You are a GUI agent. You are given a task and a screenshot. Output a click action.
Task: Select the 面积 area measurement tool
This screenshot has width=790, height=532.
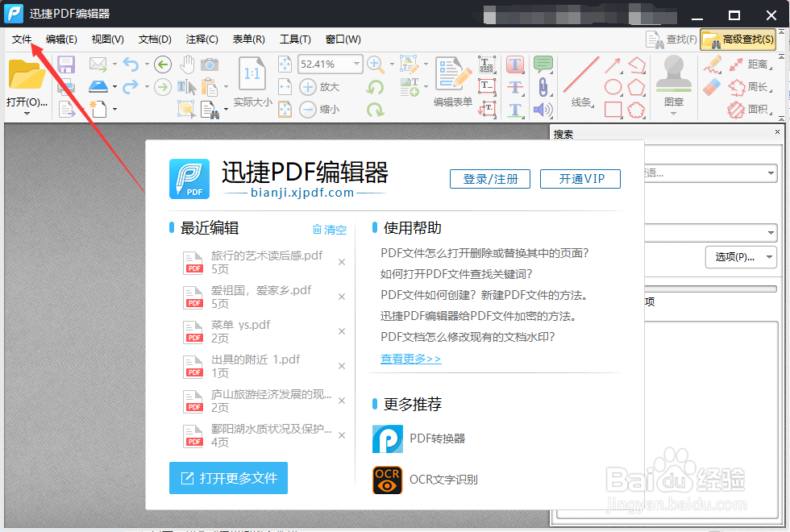pos(750,110)
